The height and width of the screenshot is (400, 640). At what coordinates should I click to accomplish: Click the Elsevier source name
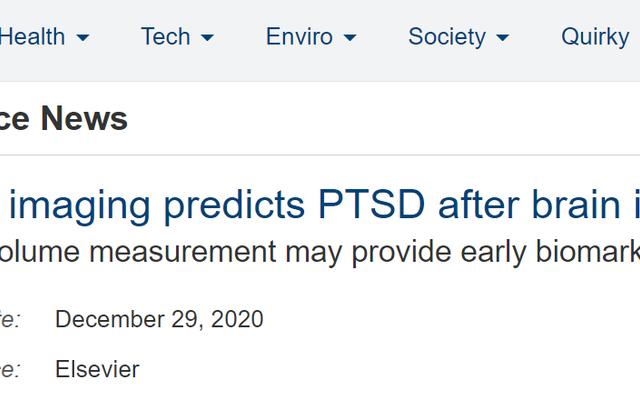(x=97, y=369)
